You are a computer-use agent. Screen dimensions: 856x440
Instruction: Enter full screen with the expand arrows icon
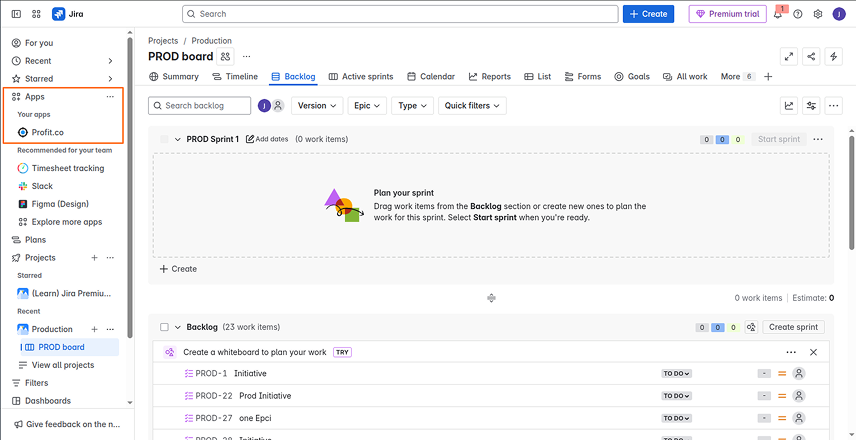[789, 57]
